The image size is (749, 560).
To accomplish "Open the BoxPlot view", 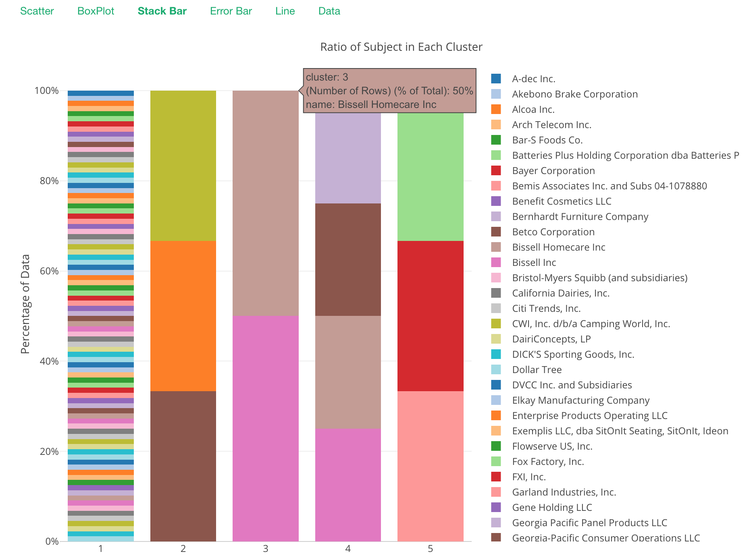I will pyautogui.click(x=96, y=11).
